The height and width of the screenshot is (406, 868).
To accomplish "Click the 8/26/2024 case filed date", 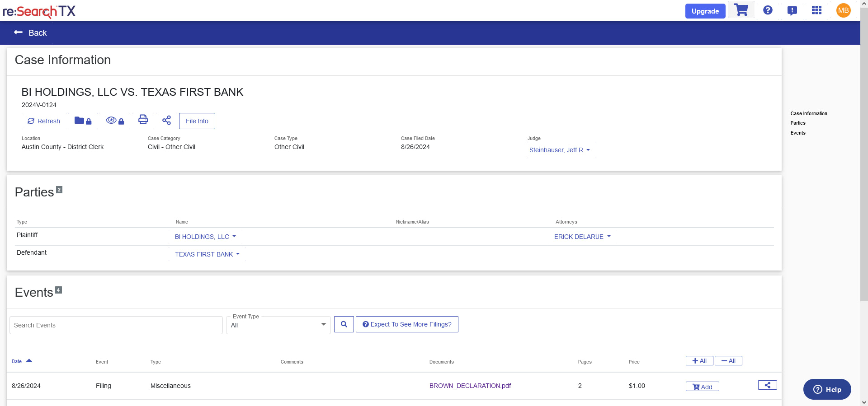I will tap(415, 147).
